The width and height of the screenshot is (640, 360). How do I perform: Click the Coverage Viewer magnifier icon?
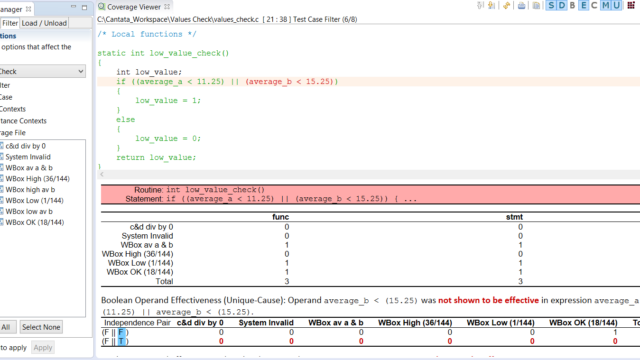pyautogui.click(x=101, y=7)
